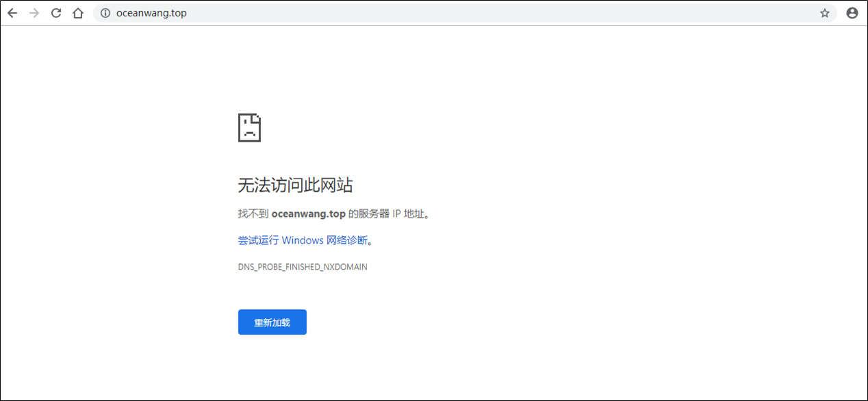Screen dimensions: 868x401
Task: Navigate back with the Back arrow
Action: pyautogui.click(x=12, y=12)
